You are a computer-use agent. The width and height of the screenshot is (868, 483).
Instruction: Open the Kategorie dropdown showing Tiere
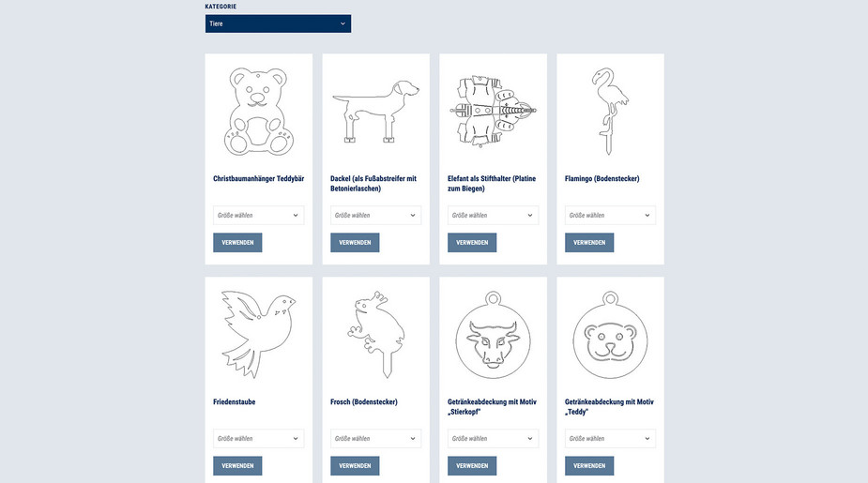tap(278, 23)
